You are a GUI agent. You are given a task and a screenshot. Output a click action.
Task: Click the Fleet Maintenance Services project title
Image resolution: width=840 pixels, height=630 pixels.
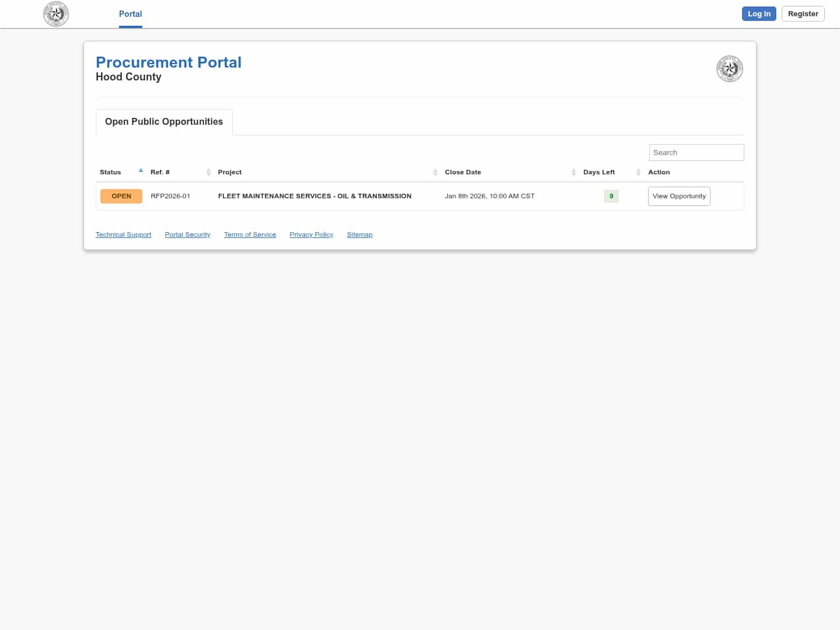tap(315, 196)
